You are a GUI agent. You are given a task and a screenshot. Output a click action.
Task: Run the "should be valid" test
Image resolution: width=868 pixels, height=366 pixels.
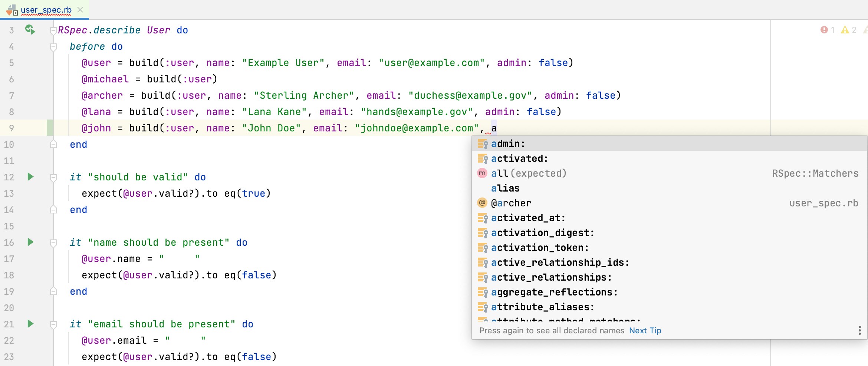coord(30,177)
